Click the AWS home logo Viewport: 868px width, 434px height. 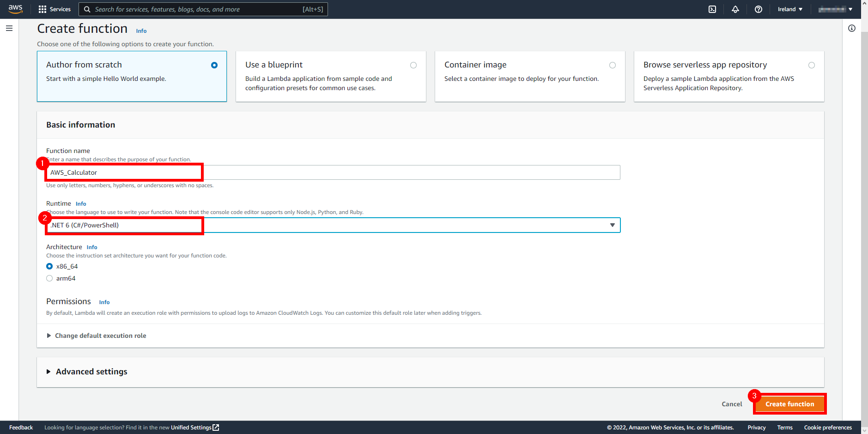click(x=15, y=8)
